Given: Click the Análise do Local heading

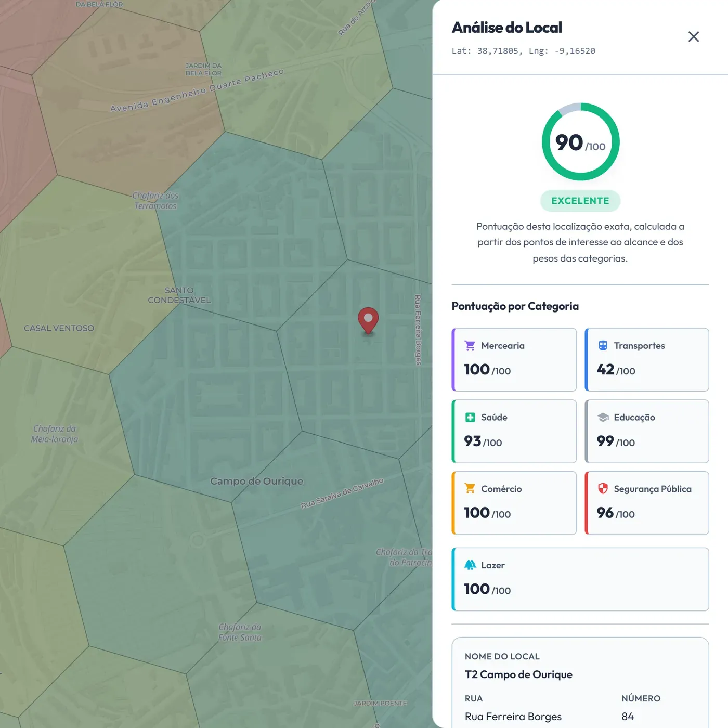Looking at the screenshot, I should pos(507,28).
